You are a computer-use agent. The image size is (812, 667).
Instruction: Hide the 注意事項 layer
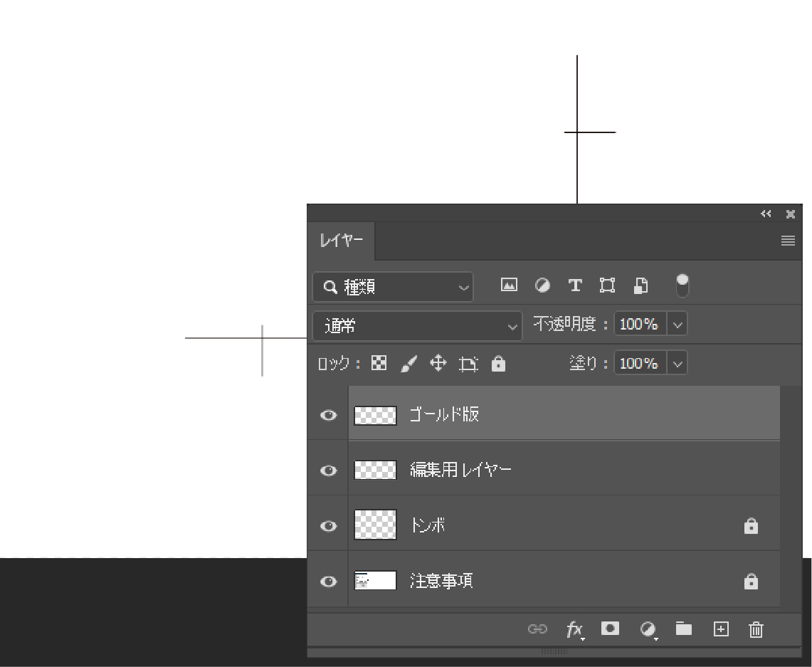pos(328,582)
